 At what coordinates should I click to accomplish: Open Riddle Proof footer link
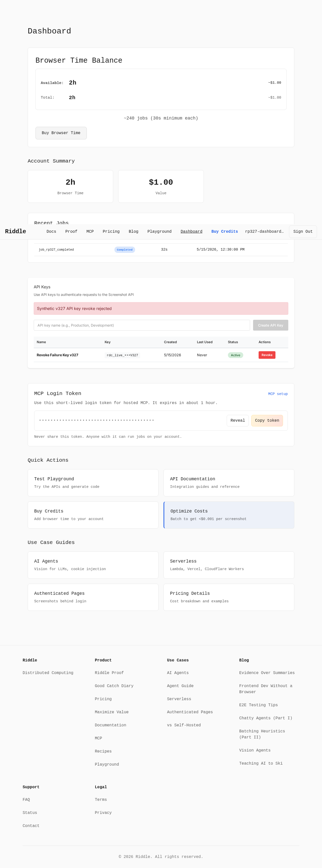[109, 673]
